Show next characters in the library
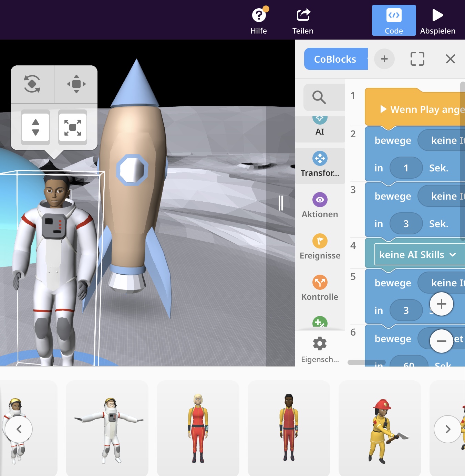 447,429
